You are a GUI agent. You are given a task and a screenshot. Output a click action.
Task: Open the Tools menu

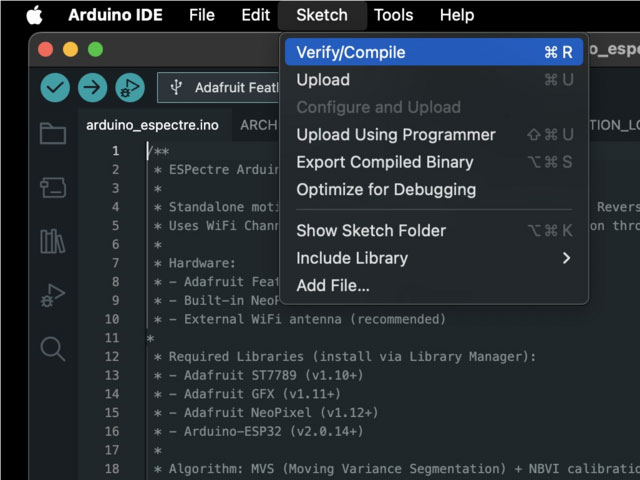tap(393, 15)
